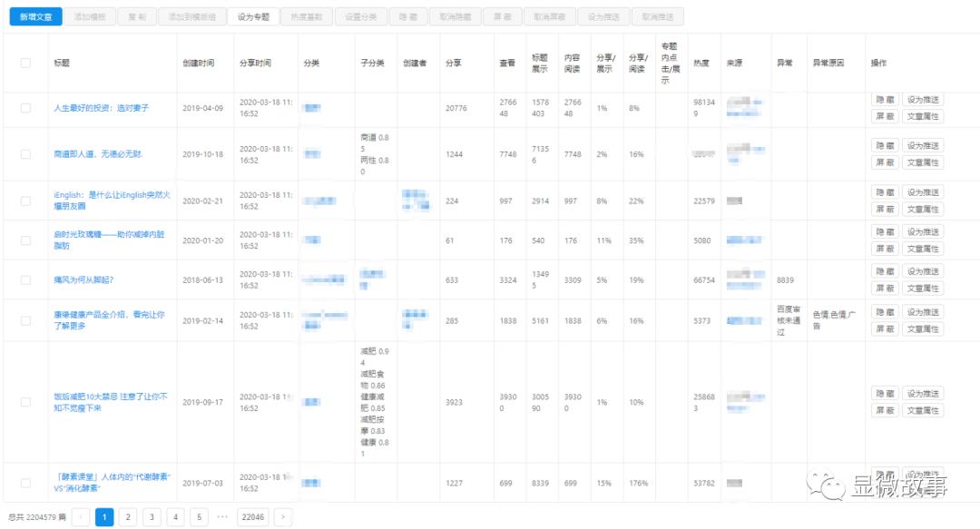Check the 酵素课堂 row checkbox
Screen dimensions: 980x529
tap(25, 483)
